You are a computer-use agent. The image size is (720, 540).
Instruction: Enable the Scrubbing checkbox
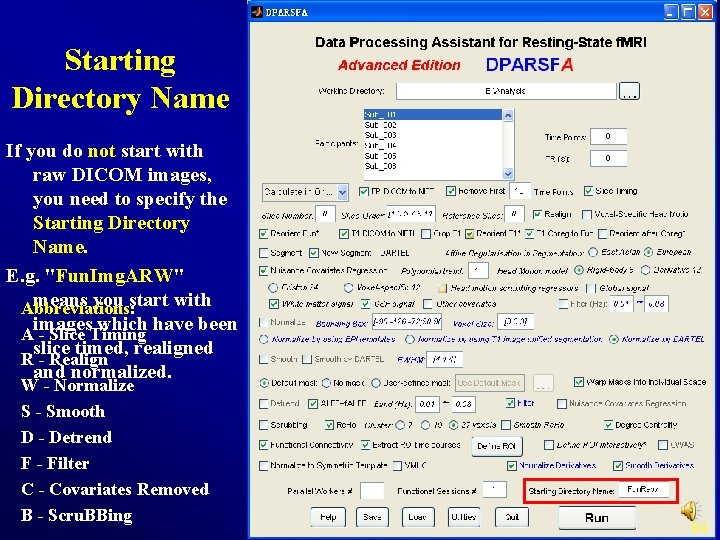[264, 425]
